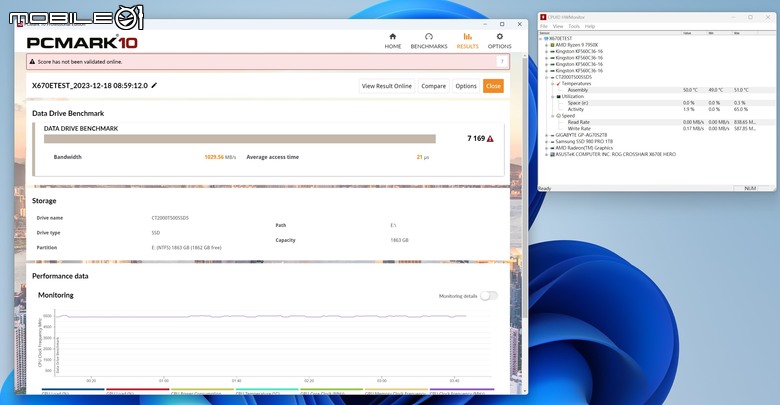Click the red warning triangle beside score 7 169
The width and height of the screenshot is (780, 405).
point(490,139)
